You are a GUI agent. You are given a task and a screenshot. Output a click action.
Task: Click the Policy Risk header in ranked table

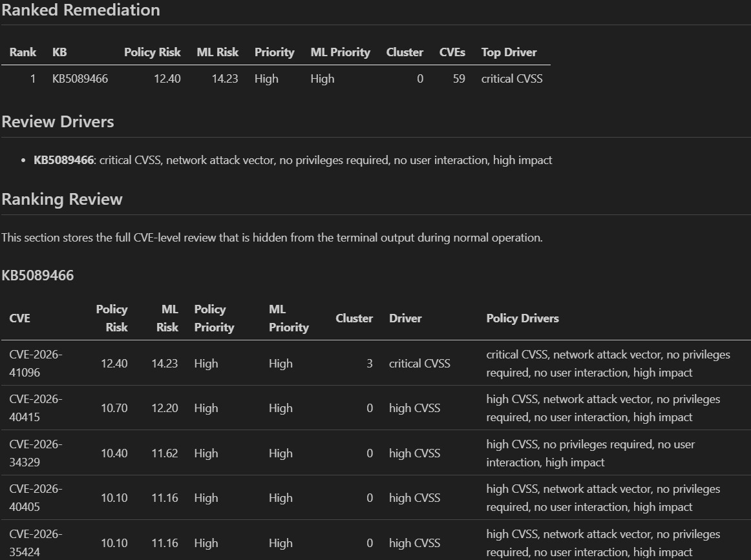click(x=153, y=52)
